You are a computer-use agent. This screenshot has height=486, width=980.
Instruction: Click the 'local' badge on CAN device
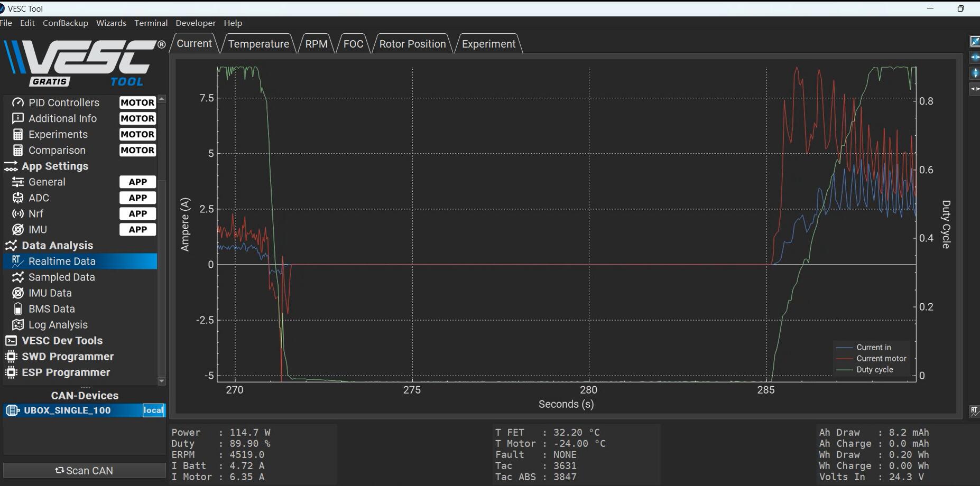(153, 410)
